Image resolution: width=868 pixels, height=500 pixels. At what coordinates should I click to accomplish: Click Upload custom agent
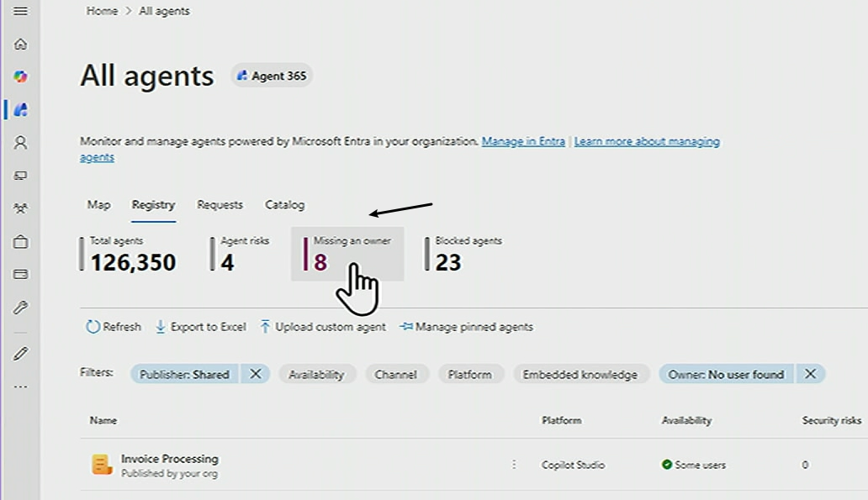(323, 327)
